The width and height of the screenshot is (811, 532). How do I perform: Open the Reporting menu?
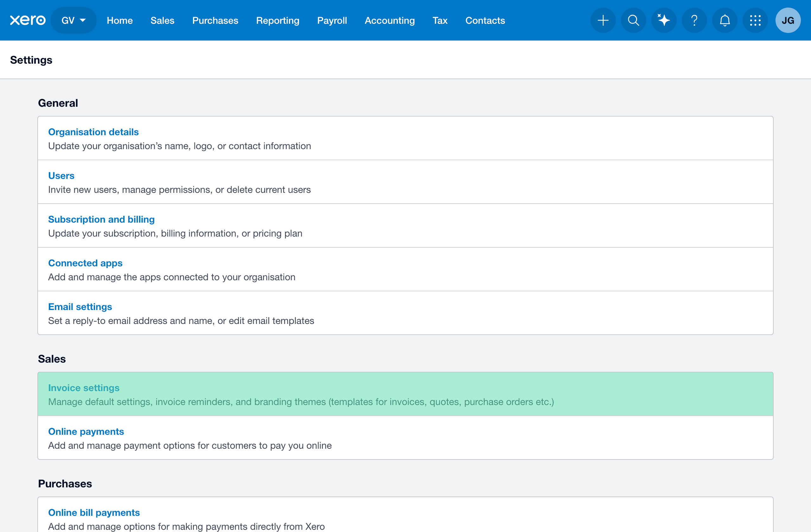pyautogui.click(x=278, y=21)
